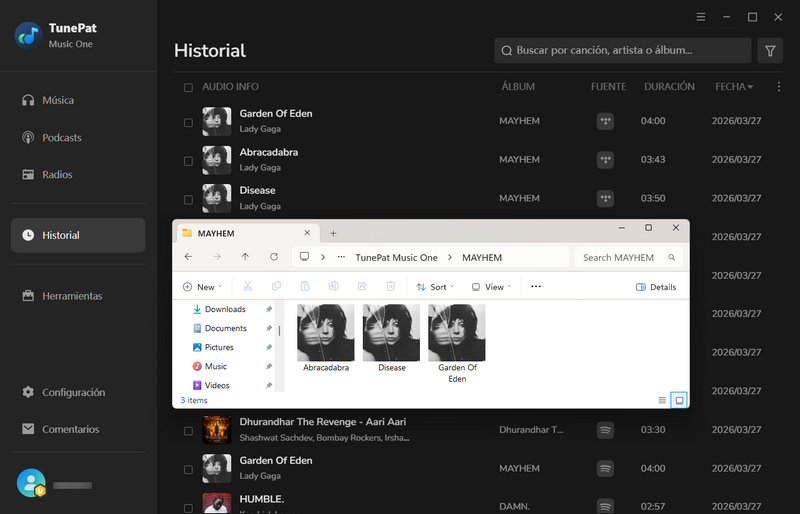Click the Disease song title in Historial
800x514 pixels.
point(258,190)
